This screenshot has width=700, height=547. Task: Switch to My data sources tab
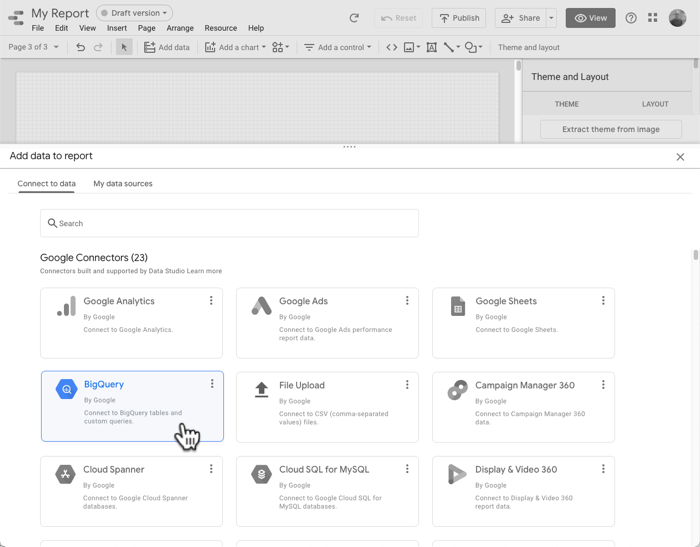(x=123, y=184)
